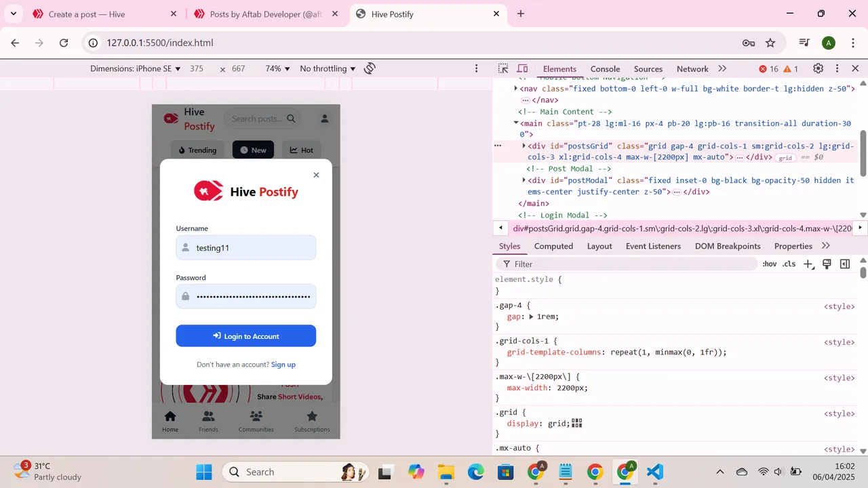This screenshot has width=868, height=488.
Task: Click the Username input field
Action: coord(246,247)
